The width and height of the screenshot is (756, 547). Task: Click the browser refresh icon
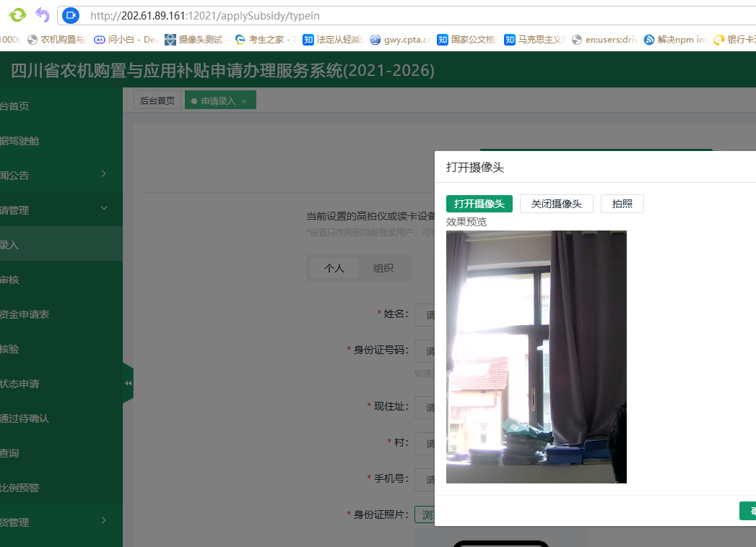18,15
